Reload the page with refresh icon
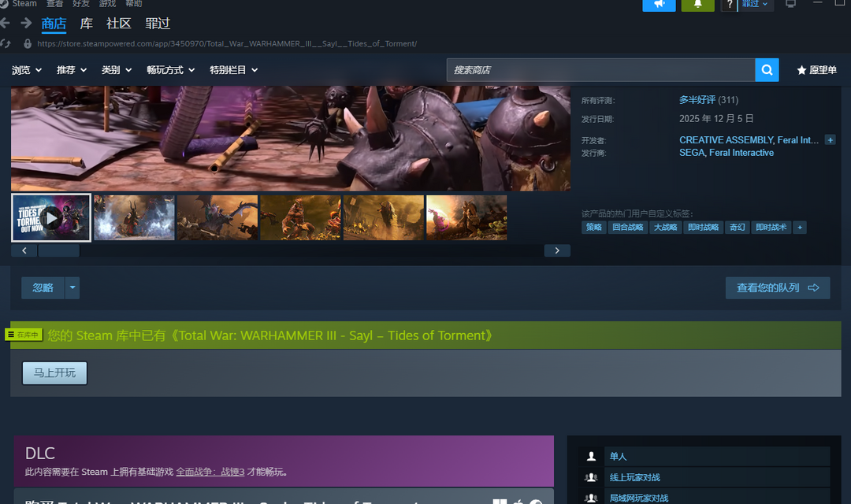Screen dimensions: 851x504 (6, 43)
